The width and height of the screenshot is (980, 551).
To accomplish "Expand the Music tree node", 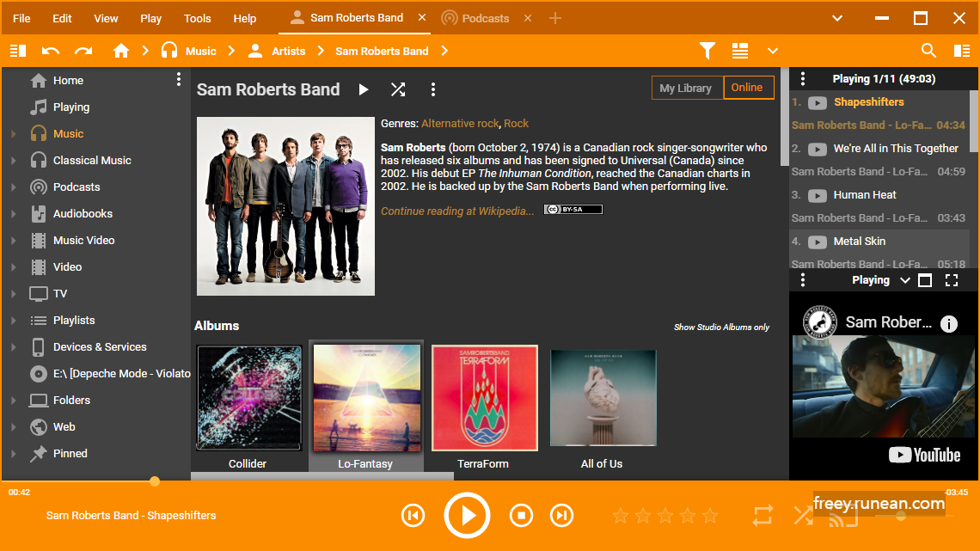I will [13, 134].
